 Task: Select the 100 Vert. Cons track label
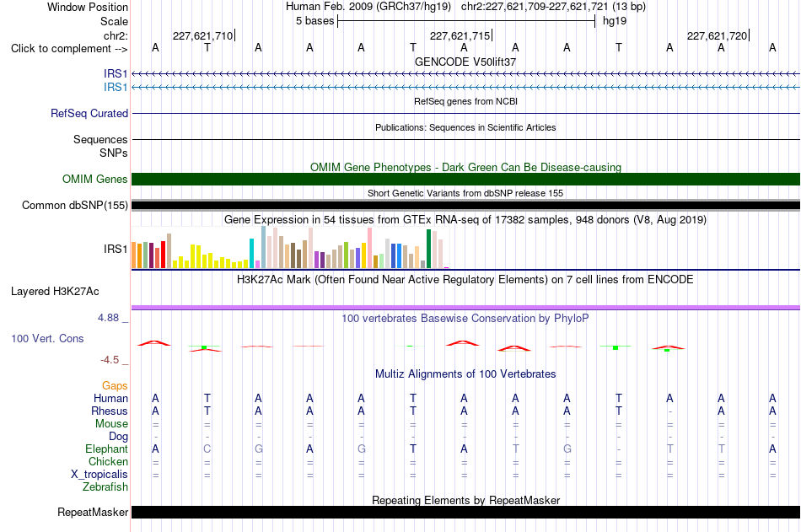(x=47, y=338)
